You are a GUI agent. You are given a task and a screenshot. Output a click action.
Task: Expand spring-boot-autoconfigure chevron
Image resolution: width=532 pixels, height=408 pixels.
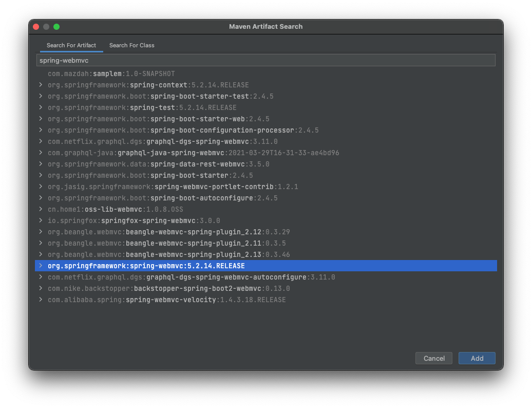[41, 198]
